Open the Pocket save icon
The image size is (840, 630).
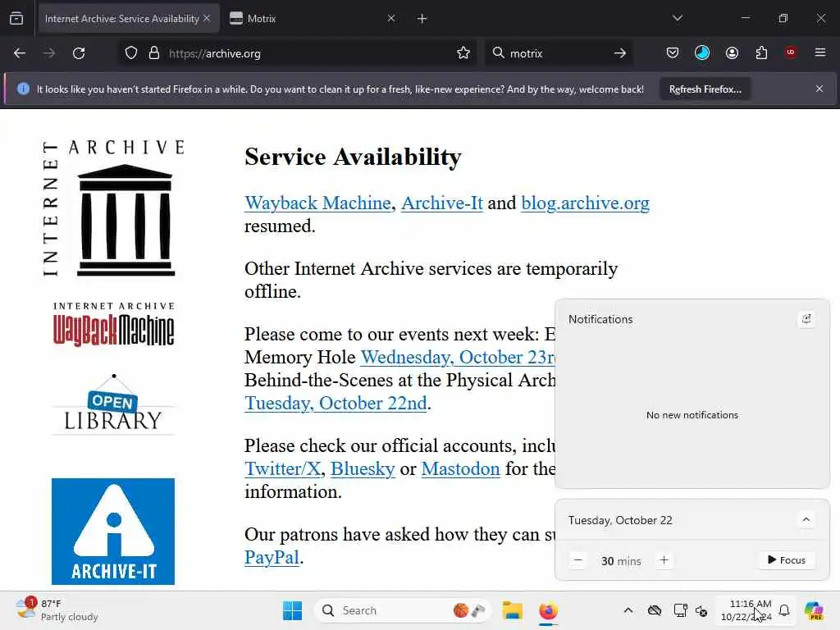pyautogui.click(x=673, y=52)
